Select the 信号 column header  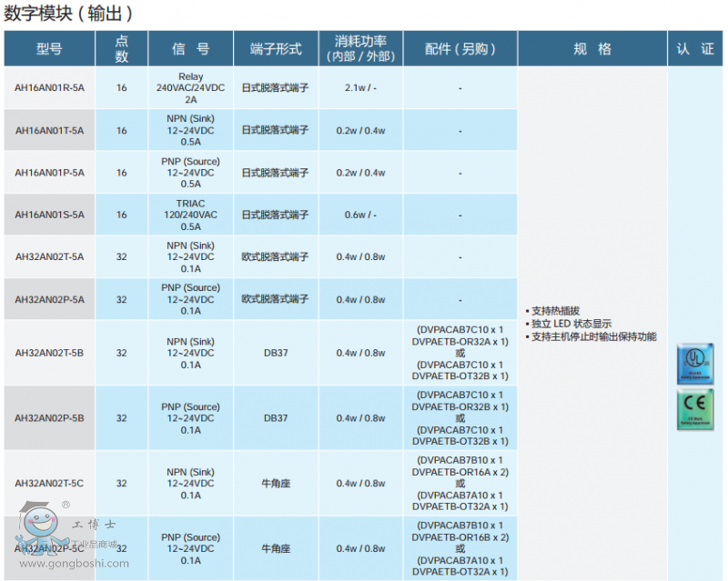click(x=190, y=49)
